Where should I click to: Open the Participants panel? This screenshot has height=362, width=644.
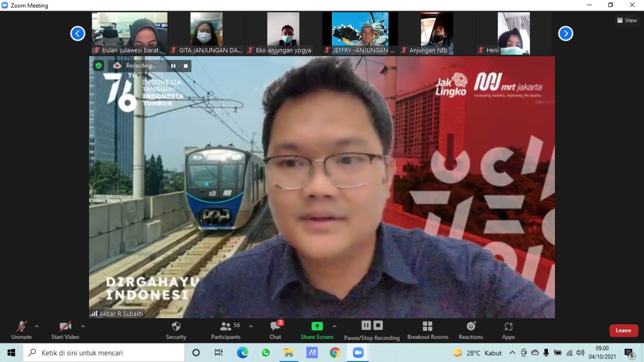[226, 327]
